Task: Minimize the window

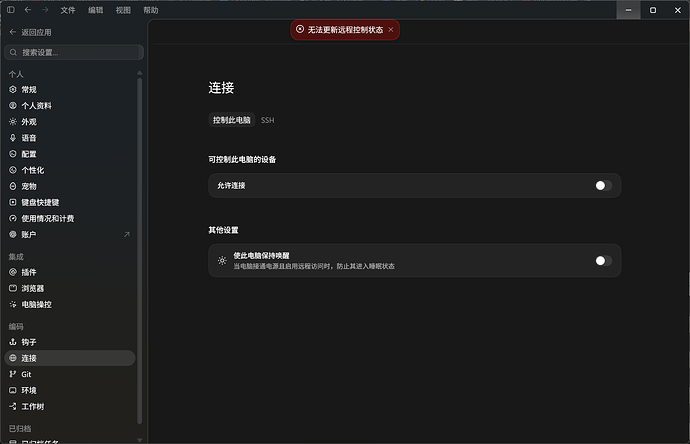Action: click(x=628, y=10)
